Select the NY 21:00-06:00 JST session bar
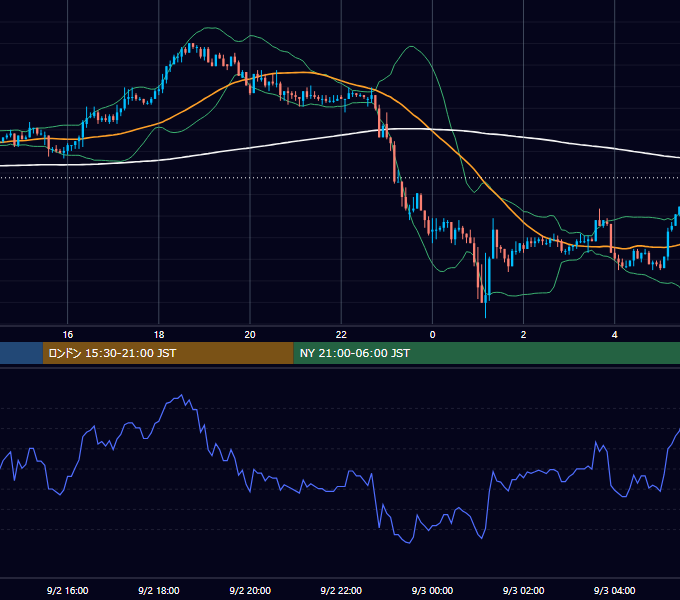Screen dimensions: 680x600 point(487,353)
